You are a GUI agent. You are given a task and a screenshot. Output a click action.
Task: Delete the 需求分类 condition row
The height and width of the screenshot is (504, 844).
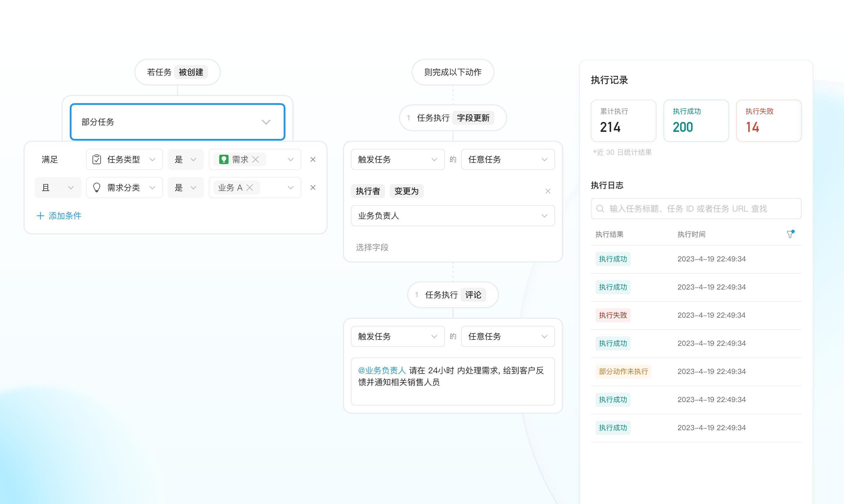point(313,188)
